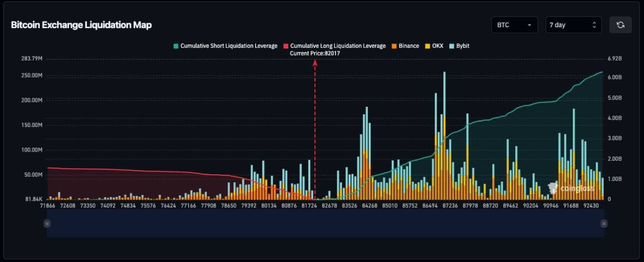The image size is (644, 262).
Task: Click the caret arrow beside BTC
Action: 529,25
